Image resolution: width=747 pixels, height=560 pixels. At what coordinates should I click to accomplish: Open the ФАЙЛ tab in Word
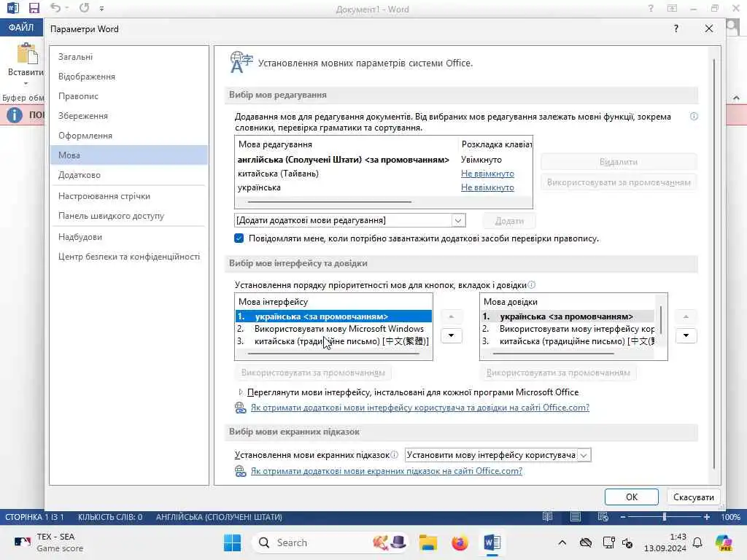tap(21, 27)
